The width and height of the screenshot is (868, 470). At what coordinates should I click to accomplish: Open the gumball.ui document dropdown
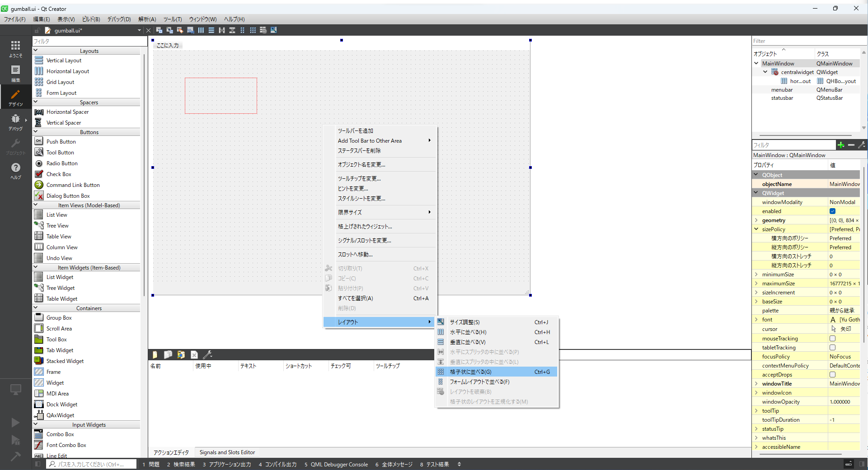[x=139, y=31]
